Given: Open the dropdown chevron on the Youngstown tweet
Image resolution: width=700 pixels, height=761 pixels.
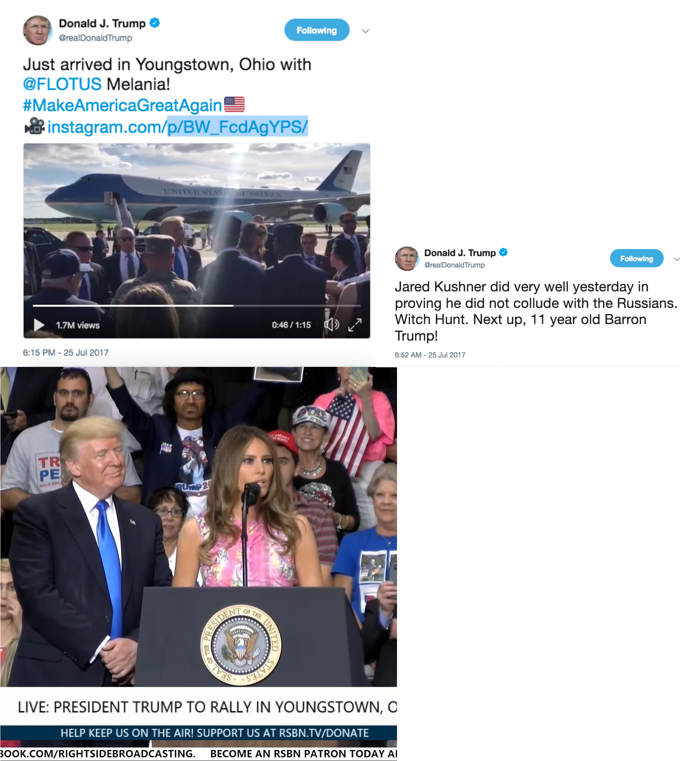Looking at the screenshot, I should (x=365, y=31).
